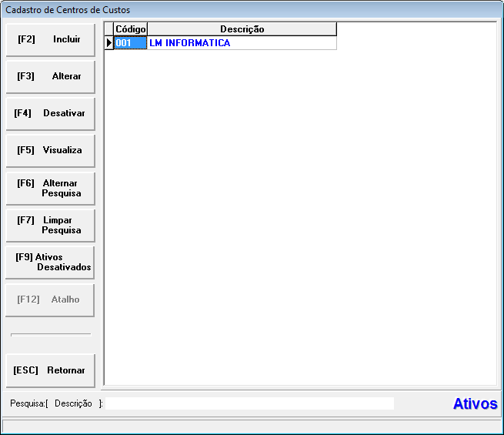The height and width of the screenshot is (435, 504).
Task: Click the [F2] Incluir button
Action: pyautogui.click(x=50, y=39)
